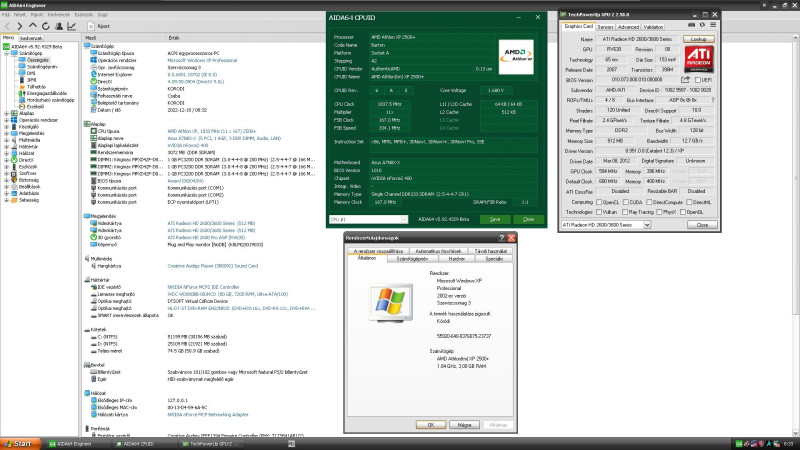Open the Eszközök menu in AIDA64
Screen dimensions: 800x450
(84, 15)
